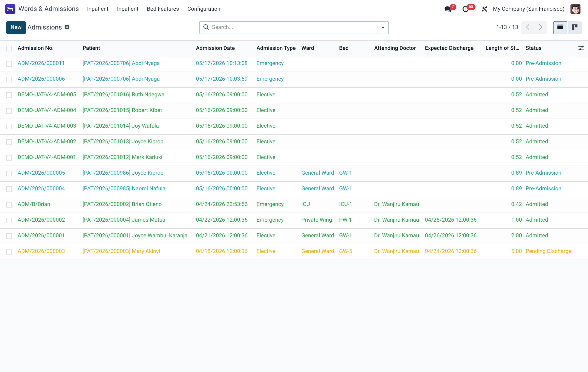Create a New admission
The height and width of the screenshot is (372, 588).
pyautogui.click(x=16, y=27)
